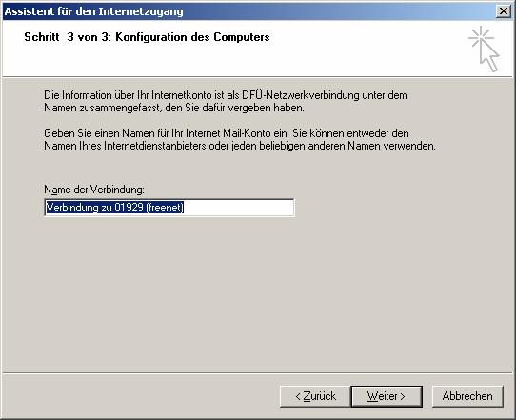Click the word 'DFÜ-Netzwerkverbindung' in the description
The width and height of the screenshot is (516, 420).
click(x=301, y=95)
